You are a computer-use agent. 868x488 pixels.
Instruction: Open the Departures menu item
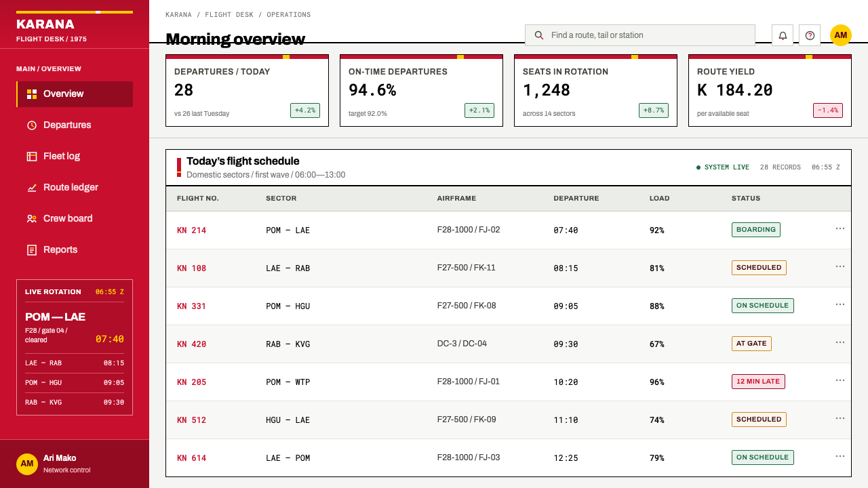[x=75, y=125]
